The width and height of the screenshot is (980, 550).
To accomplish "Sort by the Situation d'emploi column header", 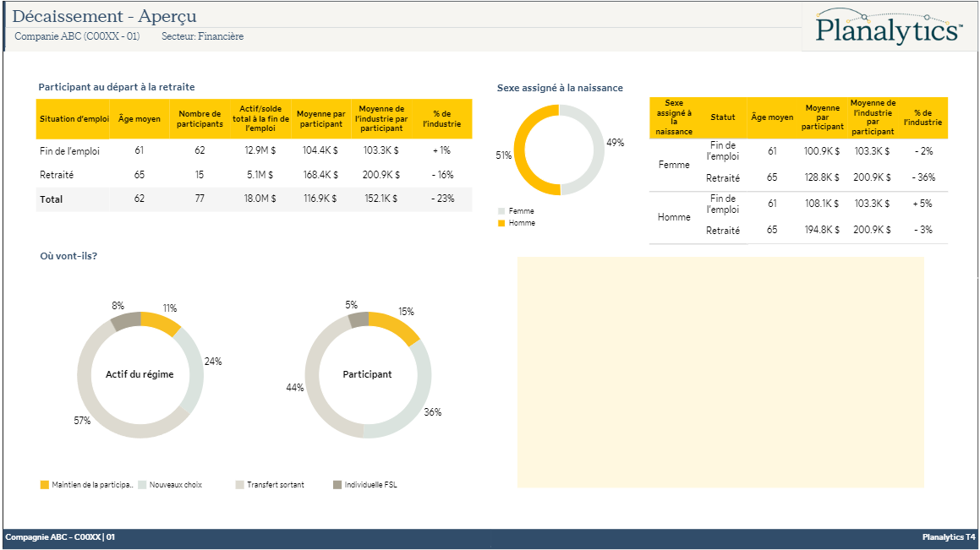I will point(74,119).
